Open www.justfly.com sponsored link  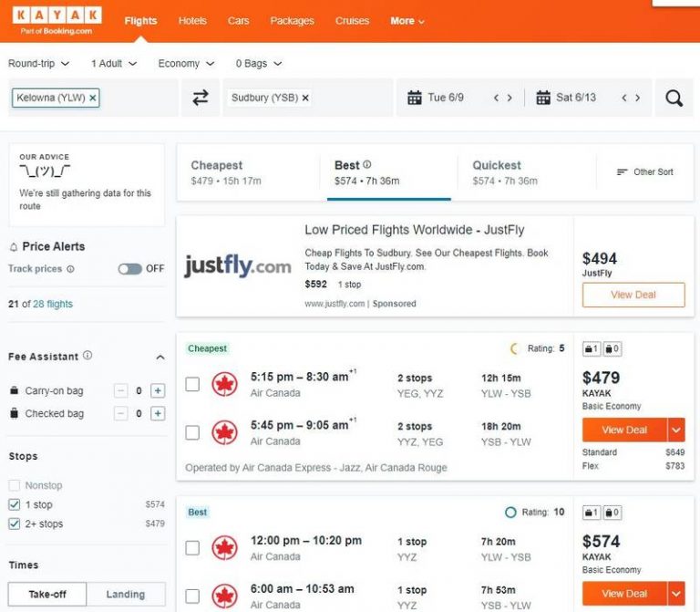(335, 304)
